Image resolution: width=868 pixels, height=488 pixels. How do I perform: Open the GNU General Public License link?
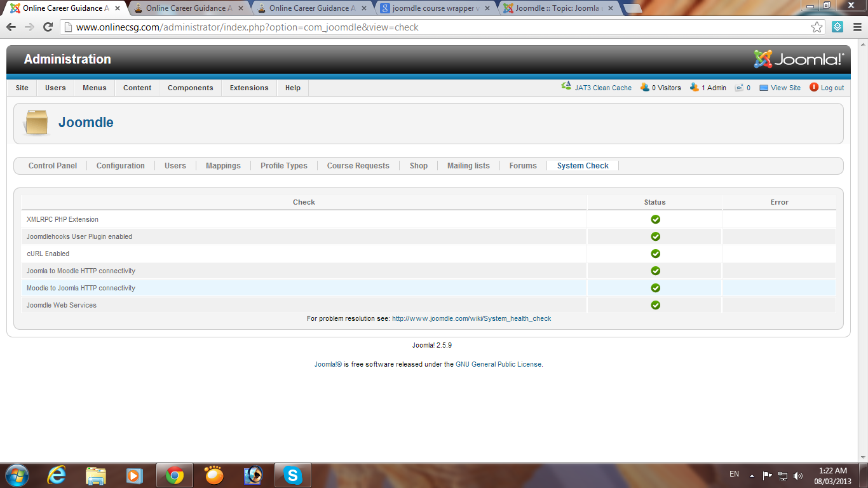coord(499,365)
